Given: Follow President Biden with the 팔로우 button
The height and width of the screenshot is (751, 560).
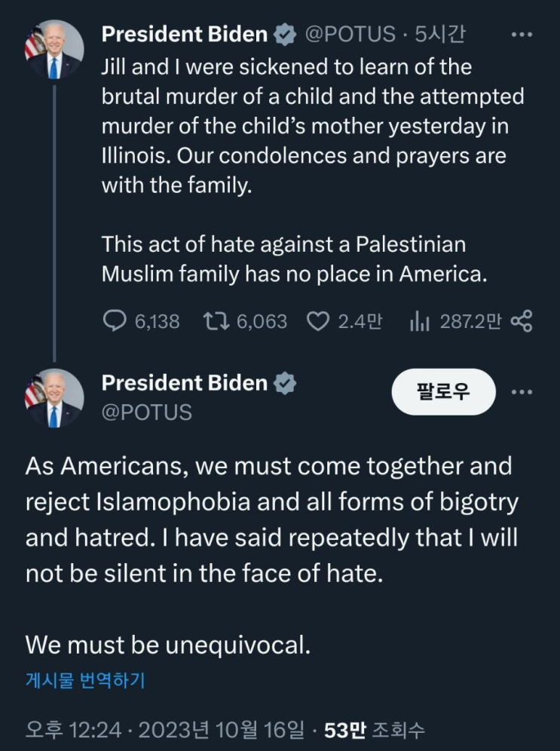Looking at the screenshot, I should click(x=444, y=392).
